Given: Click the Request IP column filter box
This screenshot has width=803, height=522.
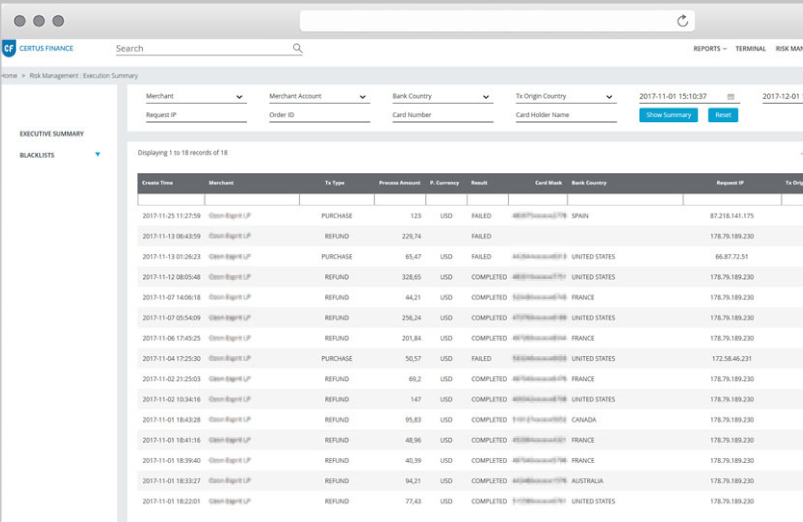Looking at the screenshot, I should pyautogui.click(x=732, y=199).
